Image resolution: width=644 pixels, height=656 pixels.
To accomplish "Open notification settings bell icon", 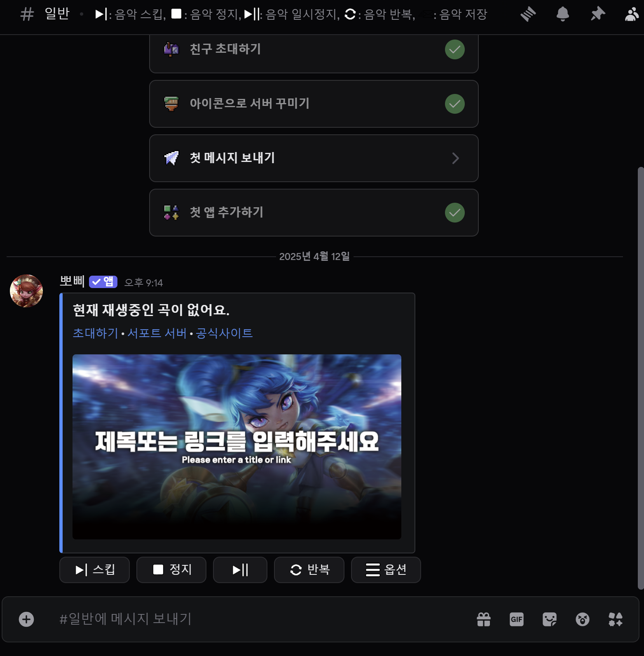I will click(562, 14).
